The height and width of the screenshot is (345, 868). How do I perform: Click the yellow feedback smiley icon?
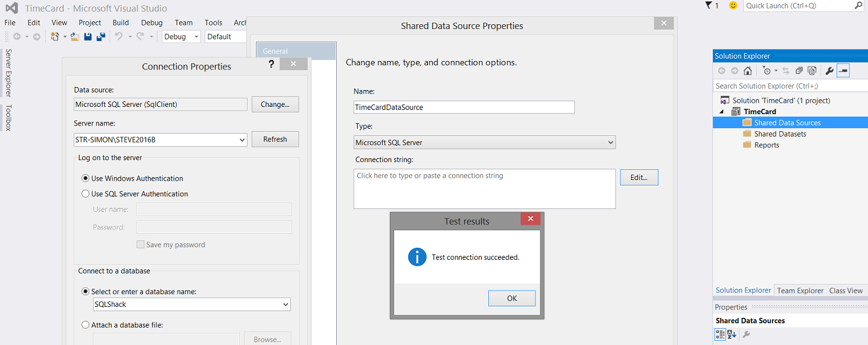[x=733, y=5]
